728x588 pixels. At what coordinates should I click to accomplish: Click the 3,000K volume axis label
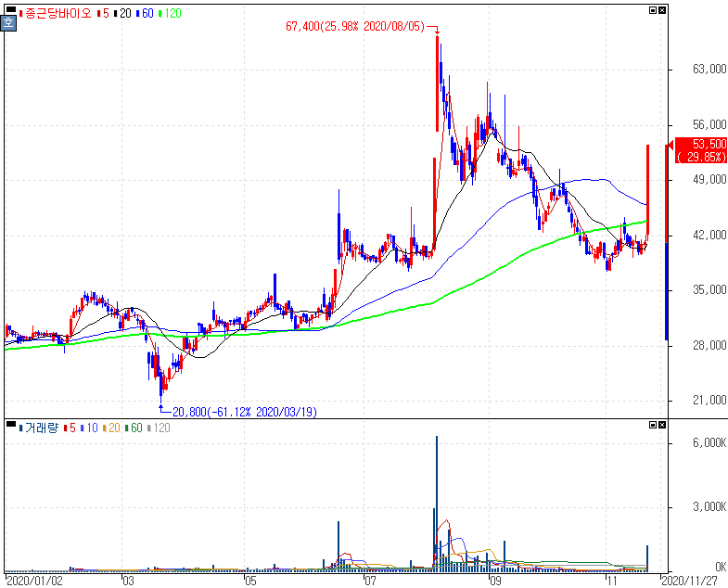[x=709, y=506]
